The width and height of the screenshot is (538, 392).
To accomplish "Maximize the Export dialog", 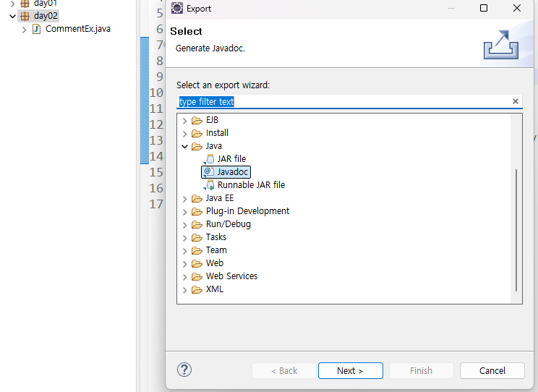I will click(484, 8).
